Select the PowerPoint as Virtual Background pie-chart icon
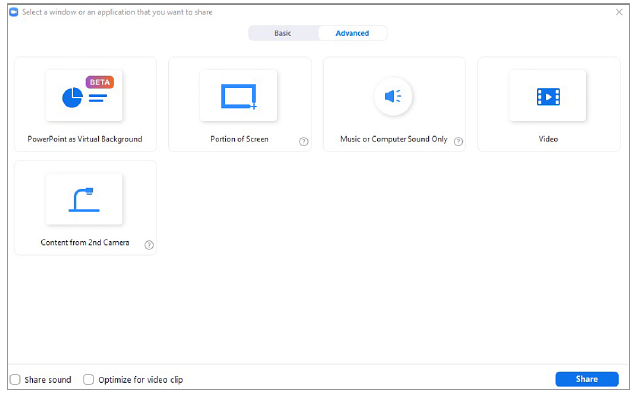 coord(73,97)
